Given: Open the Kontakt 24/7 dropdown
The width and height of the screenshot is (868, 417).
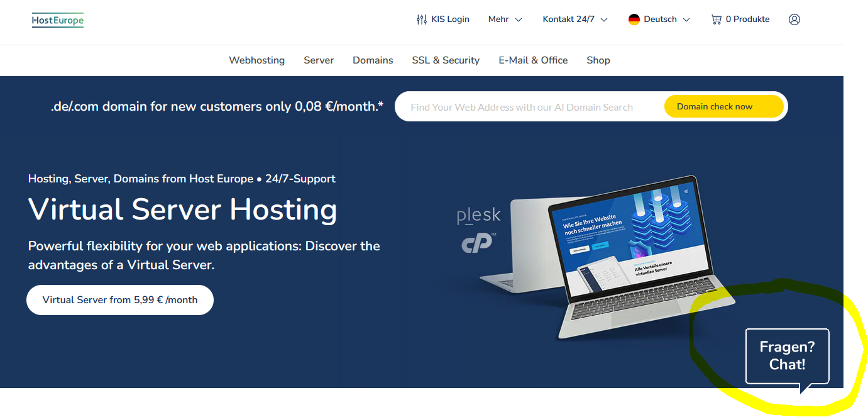Looking at the screenshot, I should click(575, 19).
